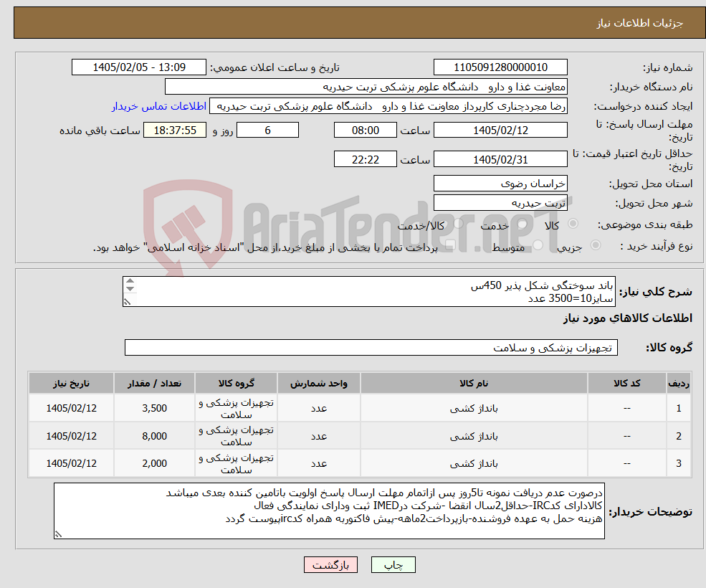This screenshot has height=588, width=706.
Task: Click the buyer notes text area
Action: click(x=329, y=511)
